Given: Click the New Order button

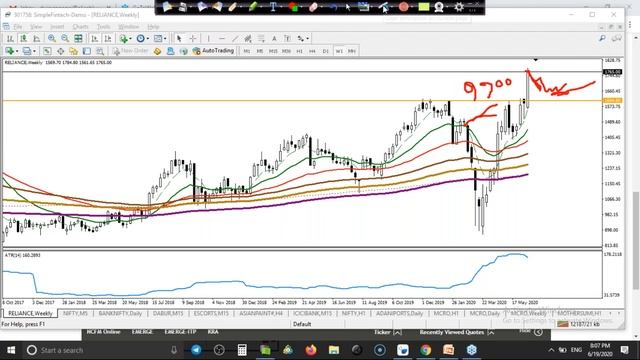Looking at the screenshot, I should tap(130, 51).
